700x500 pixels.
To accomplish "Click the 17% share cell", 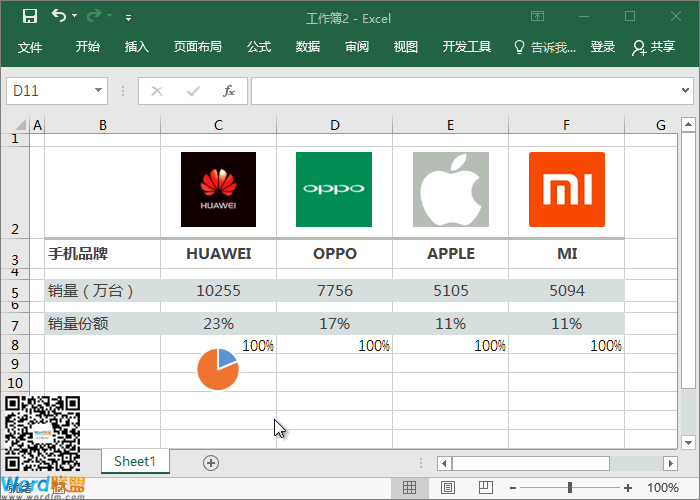I will (334, 324).
